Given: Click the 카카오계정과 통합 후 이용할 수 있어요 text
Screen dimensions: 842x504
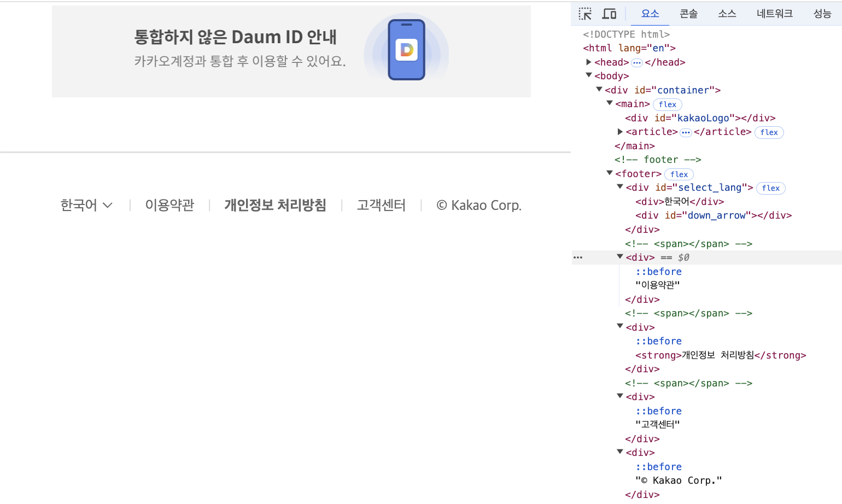Looking at the screenshot, I should click(x=240, y=61).
